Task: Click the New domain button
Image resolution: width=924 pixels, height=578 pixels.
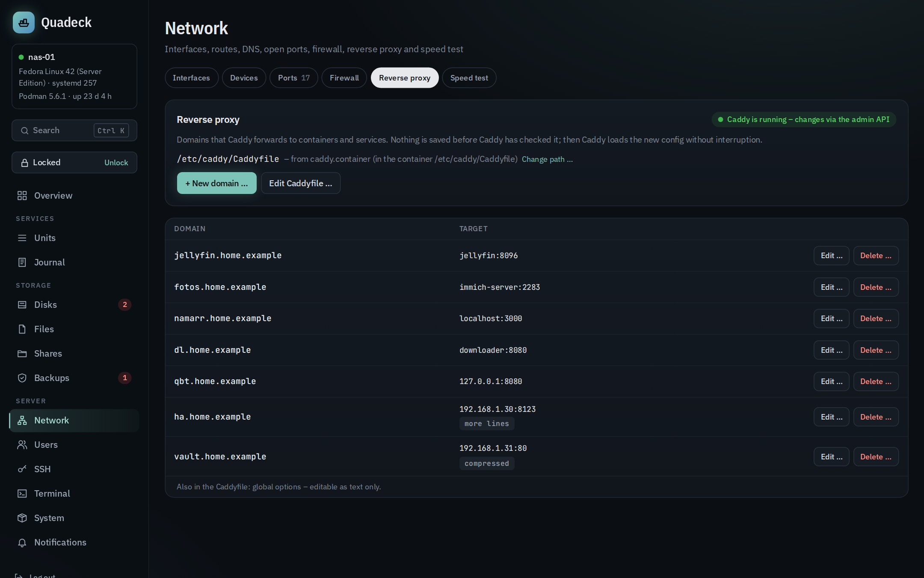Action: (216, 183)
